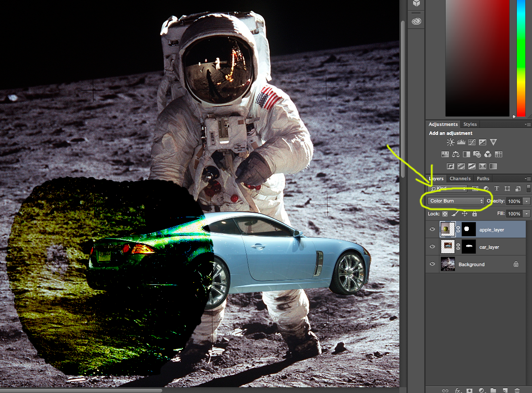The image size is (532, 393).
Task: Open the Creative Cloud Libraries panel icon
Action: click(416, 21)
